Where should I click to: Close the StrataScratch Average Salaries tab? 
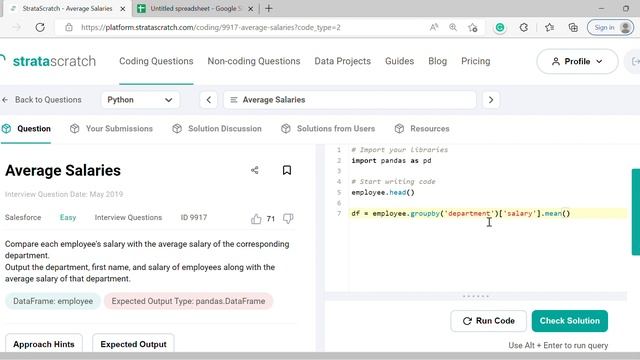123,9
